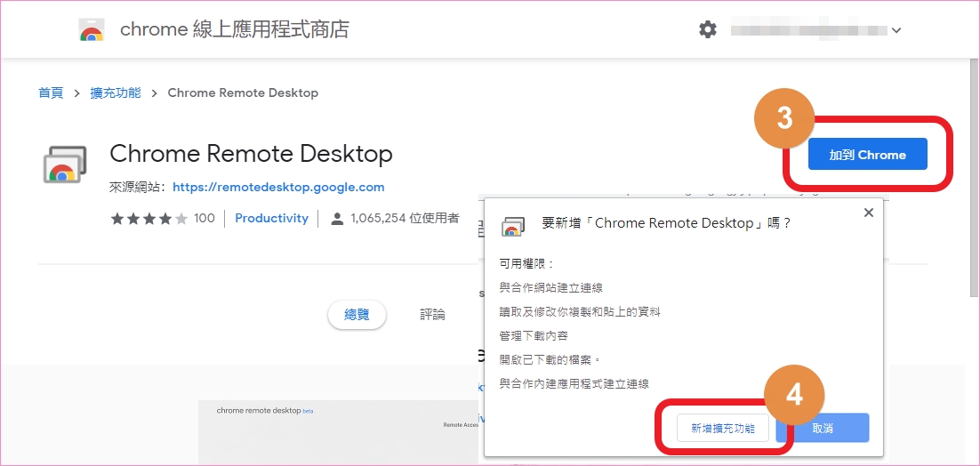Click '管理下載內容' permission text
The width and height of the screenshot is (980, 466).
(x=534, y=336)
